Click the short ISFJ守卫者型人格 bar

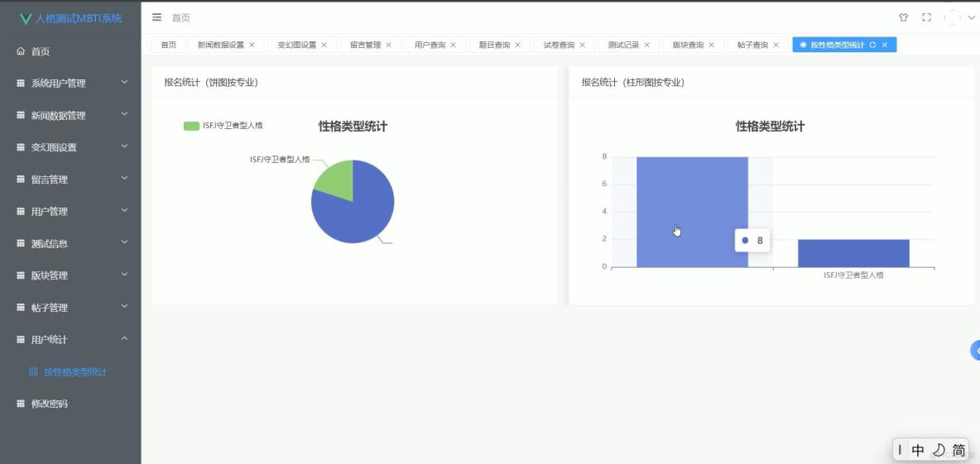tap(853, 253)
